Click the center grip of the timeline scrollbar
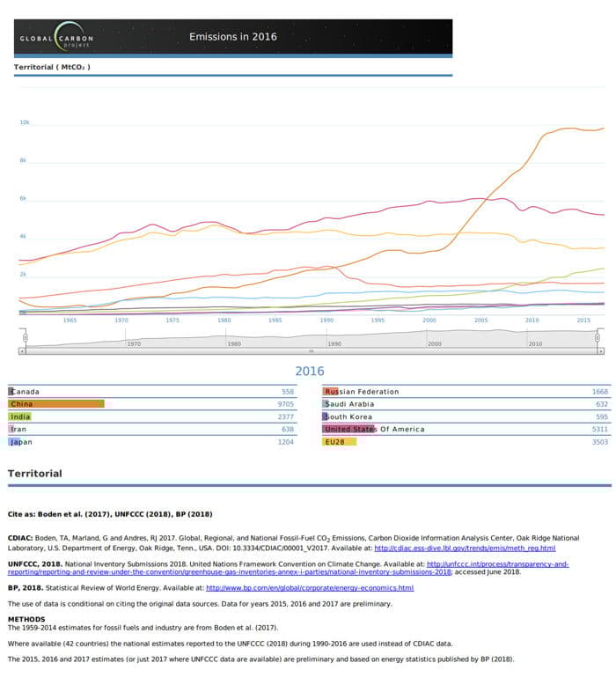This screenshot has height=685, width=616. (x=311, y=350)
